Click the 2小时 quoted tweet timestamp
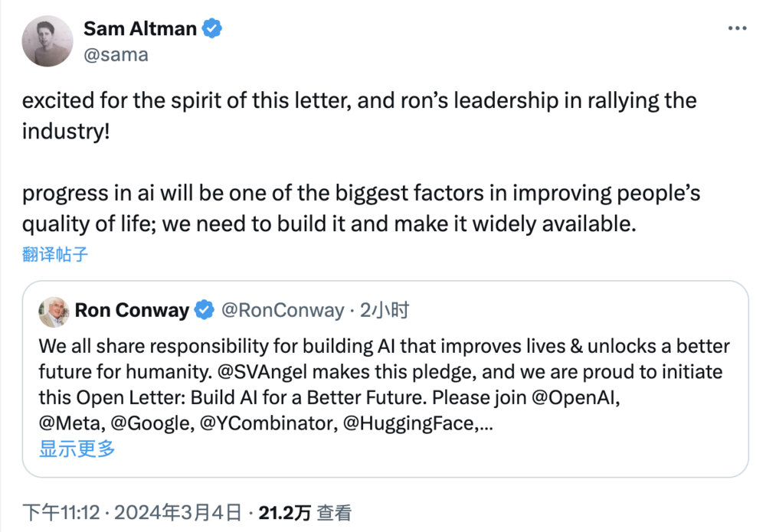Screen dimensions: 766x532 [385, 310]
